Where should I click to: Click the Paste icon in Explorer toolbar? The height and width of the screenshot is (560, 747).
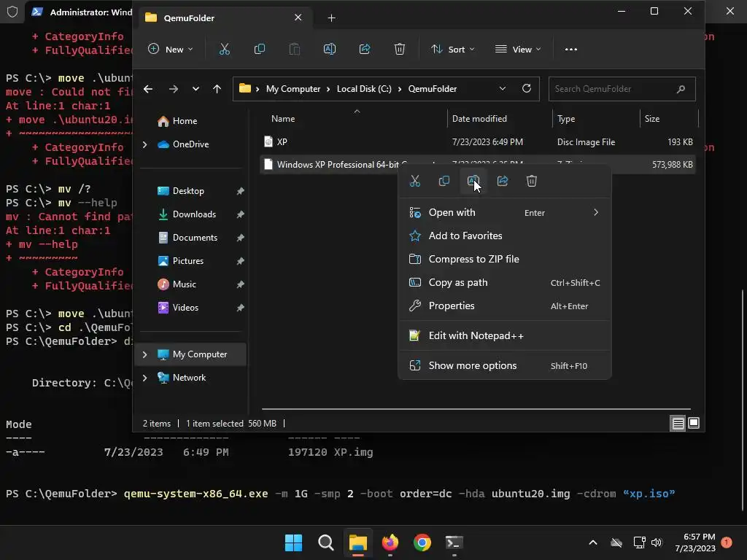(x=295, y=49)
